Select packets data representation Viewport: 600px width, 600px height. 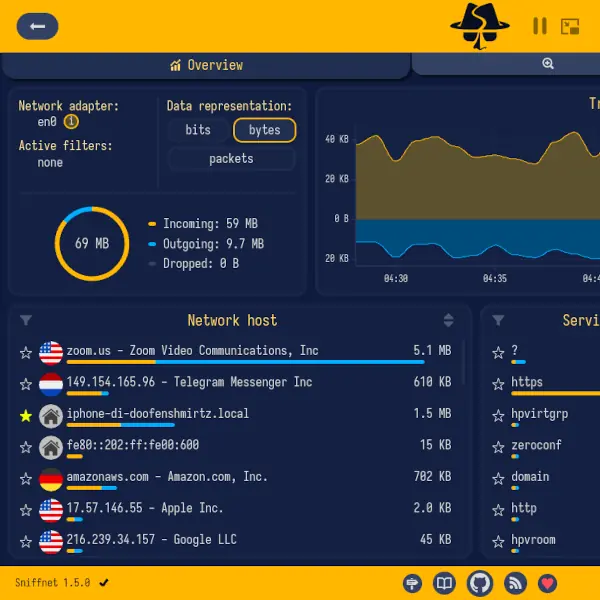[231, 159]
